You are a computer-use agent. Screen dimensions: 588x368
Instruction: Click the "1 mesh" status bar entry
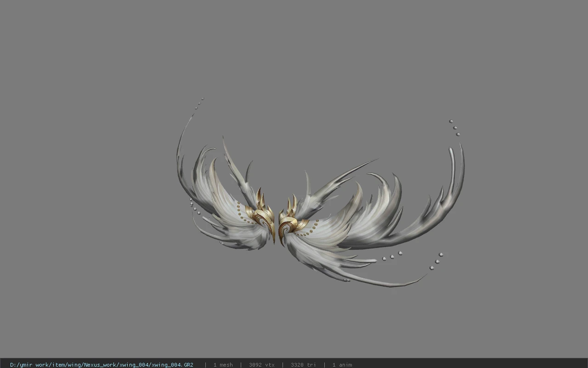pyautogui.click(x=223, y=365)
